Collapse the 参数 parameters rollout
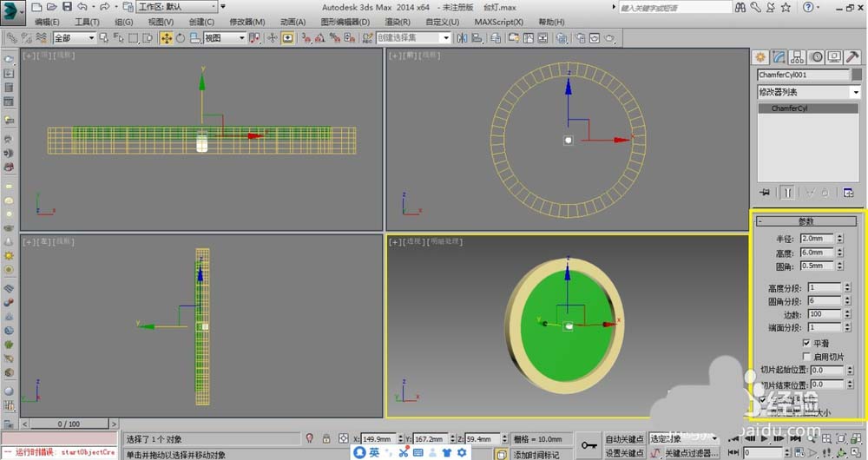Viewport: 868px width, 460px height. click(x=806, y=221)
